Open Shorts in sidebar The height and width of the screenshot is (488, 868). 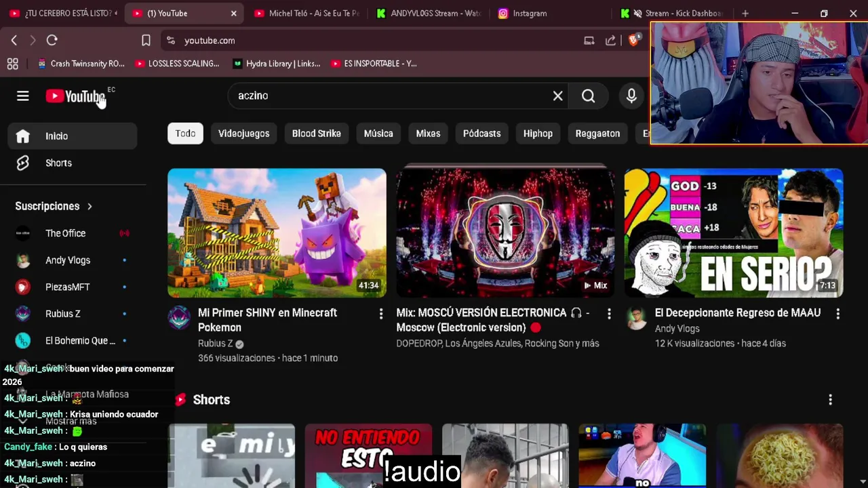click(x=73, y=163)
